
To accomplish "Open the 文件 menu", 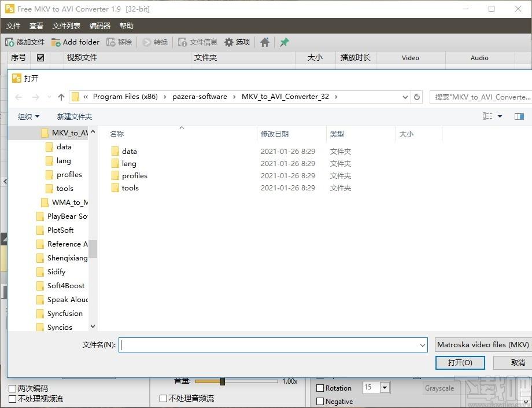I will click(13, 26).
